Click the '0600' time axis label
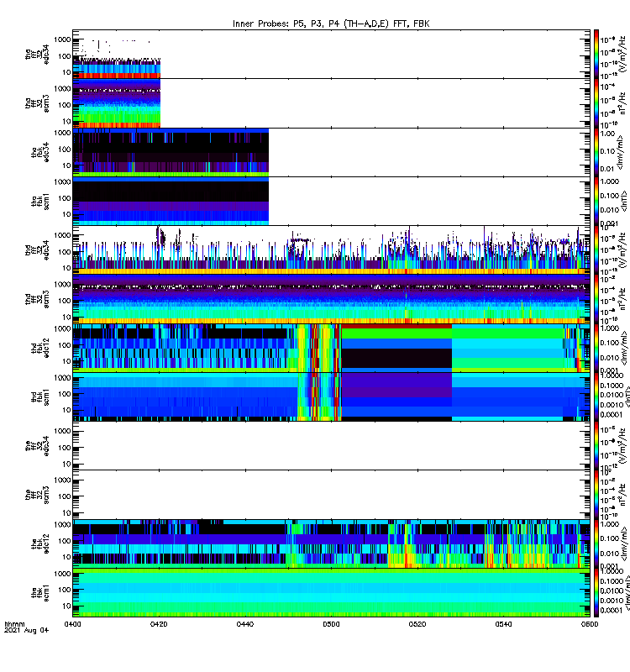The height and width of the screenshot is (672, 630). click(x=590, y=624)
